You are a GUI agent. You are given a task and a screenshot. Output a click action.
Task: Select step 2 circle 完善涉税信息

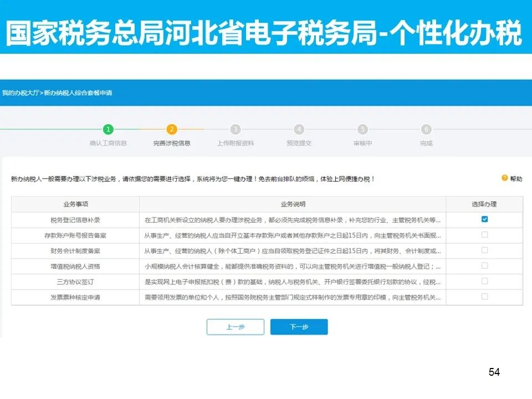point(172,129)
